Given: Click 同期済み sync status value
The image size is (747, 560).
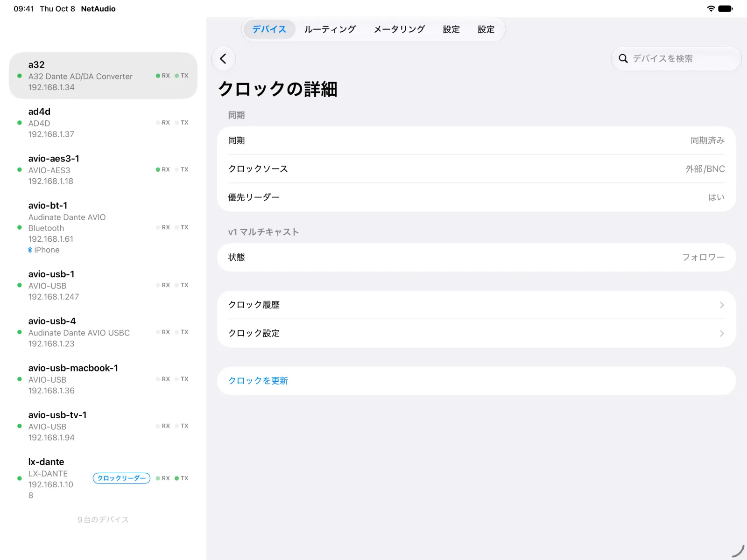Looking at the screenshot, I should click(x=707, y=140).
